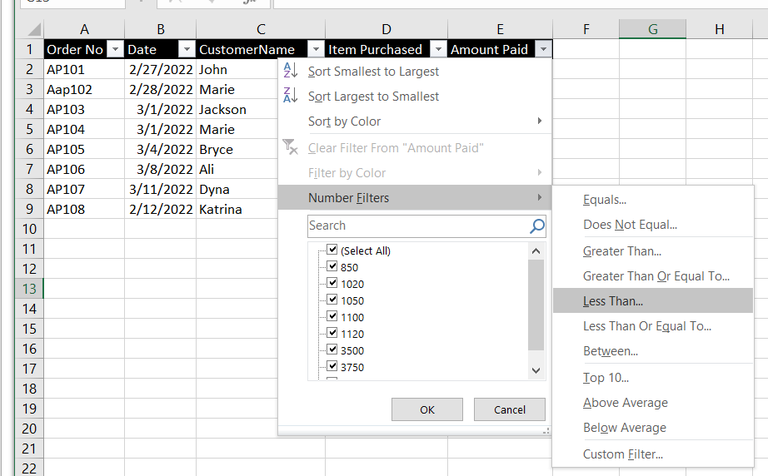Viewport: 768px width, 476px height.
Task: Click the magnifier icon in Search box
Action: [537, 226]
